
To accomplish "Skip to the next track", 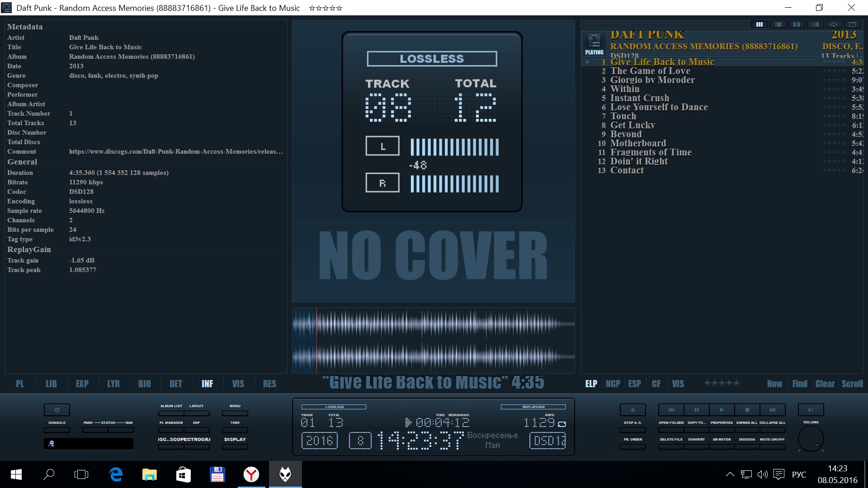I will coord(773,410).
